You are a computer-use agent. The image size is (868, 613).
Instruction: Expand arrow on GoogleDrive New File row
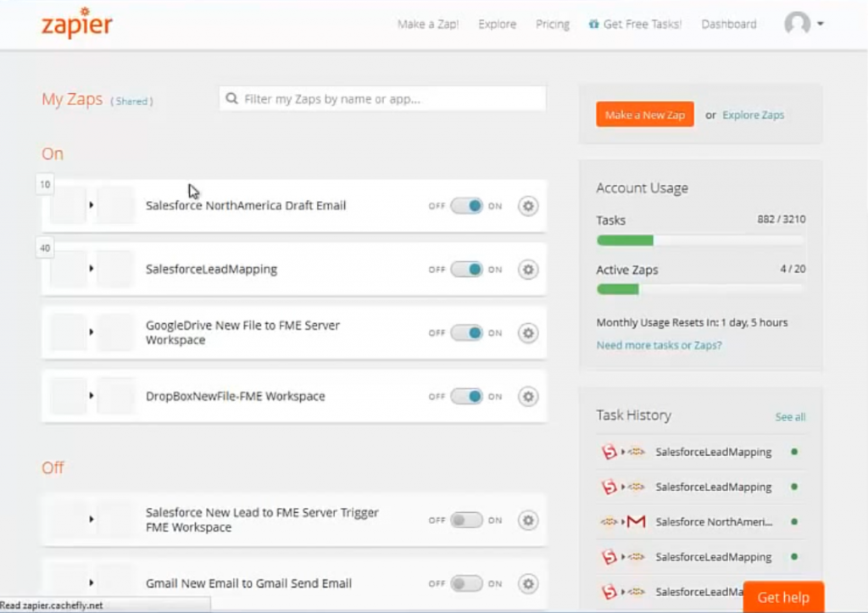pyautogui.click(x=92, y=332)
